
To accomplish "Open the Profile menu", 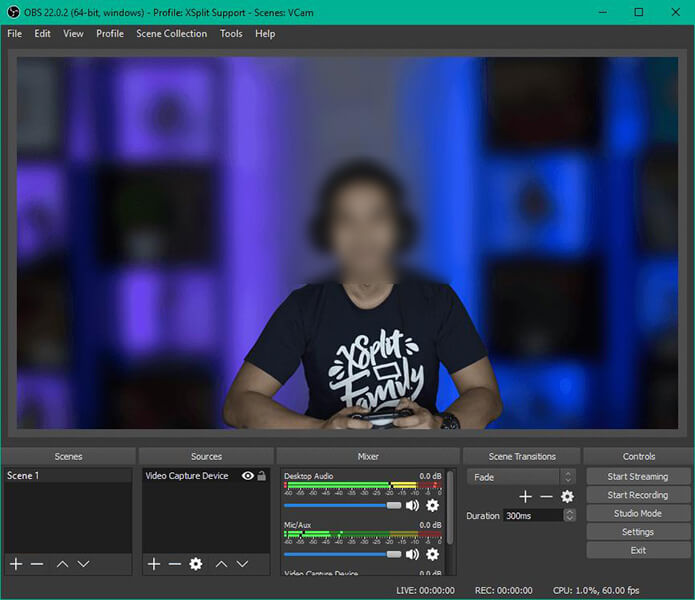I will point(110,34).
